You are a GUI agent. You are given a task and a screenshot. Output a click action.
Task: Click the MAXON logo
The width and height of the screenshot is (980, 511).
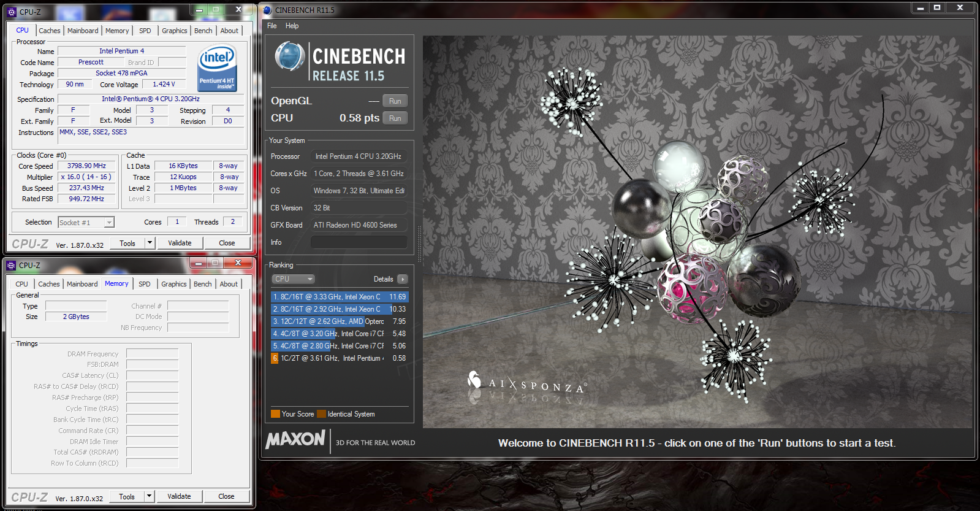click(x=295, y=439)
